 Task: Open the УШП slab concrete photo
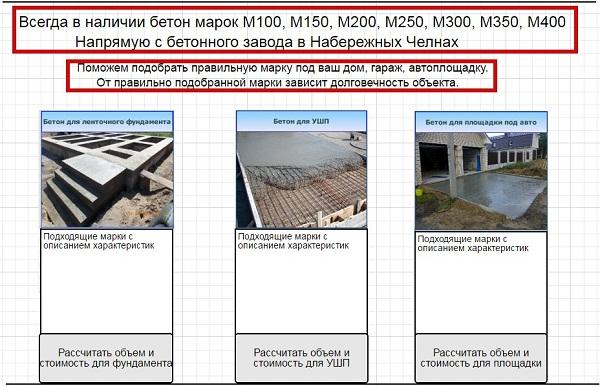302,180
